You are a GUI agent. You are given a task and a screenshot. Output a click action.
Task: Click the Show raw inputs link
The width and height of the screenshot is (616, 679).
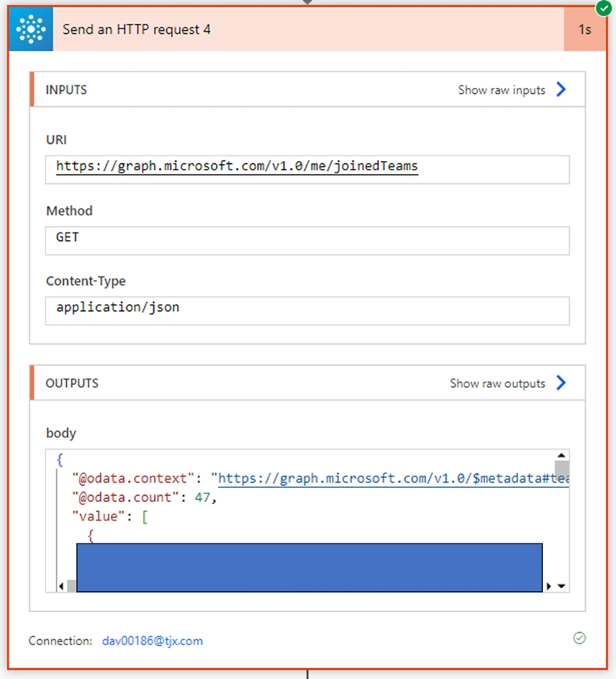coord(501,90)
